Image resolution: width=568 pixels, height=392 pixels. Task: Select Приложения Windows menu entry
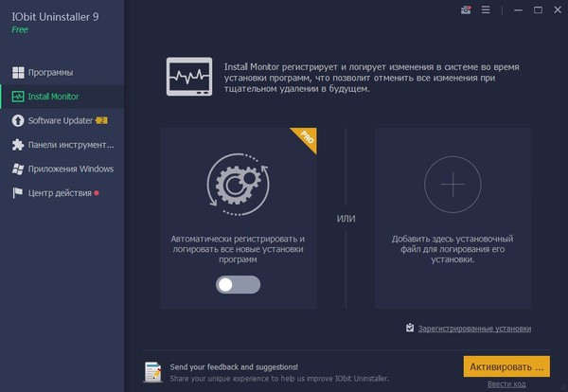pyautogui.click(x=62, y=169)
